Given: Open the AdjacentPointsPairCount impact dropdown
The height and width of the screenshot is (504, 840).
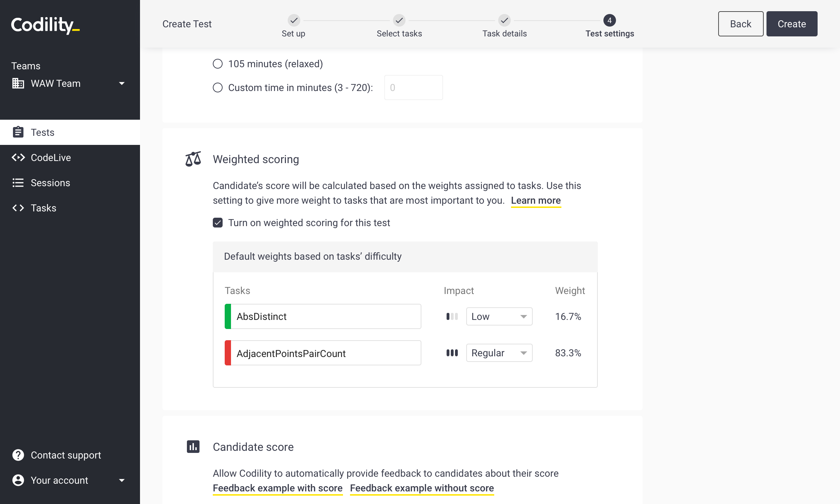Looking at the screenshot, I should pos(499,353).
